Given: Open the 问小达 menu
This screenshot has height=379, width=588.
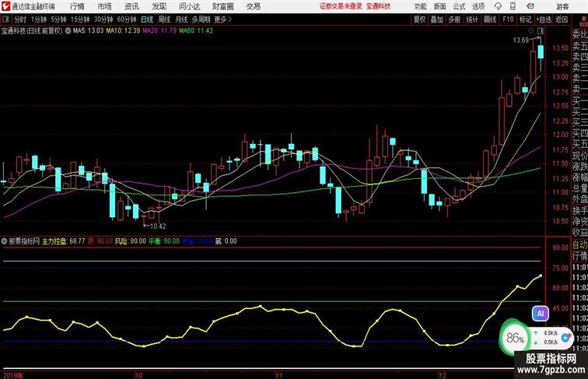Looking at the screenshot, I should 189,6.
